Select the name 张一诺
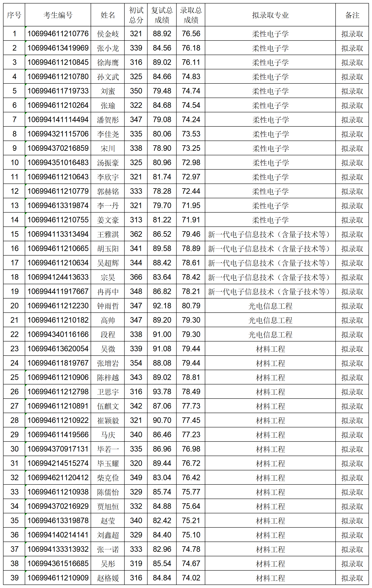Viewport: 372px width, 588px height. (108, 549)
